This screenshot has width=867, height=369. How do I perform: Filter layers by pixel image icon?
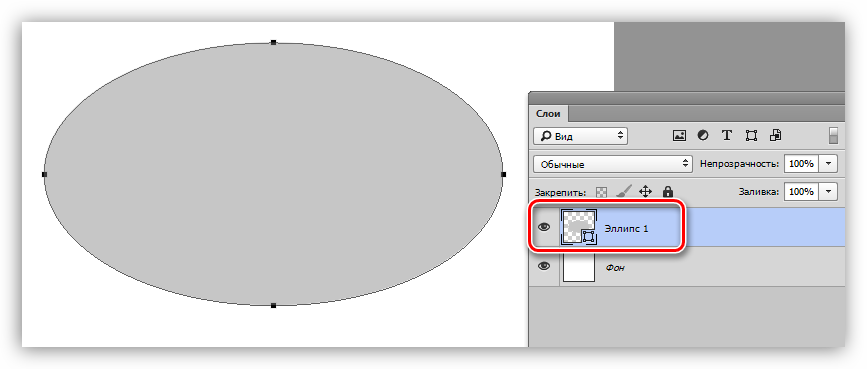coord(679,135)
